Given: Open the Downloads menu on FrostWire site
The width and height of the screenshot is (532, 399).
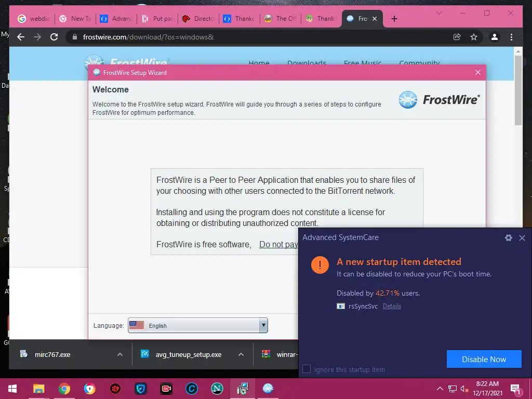Looking at the screenshot, I should [307, 63].
